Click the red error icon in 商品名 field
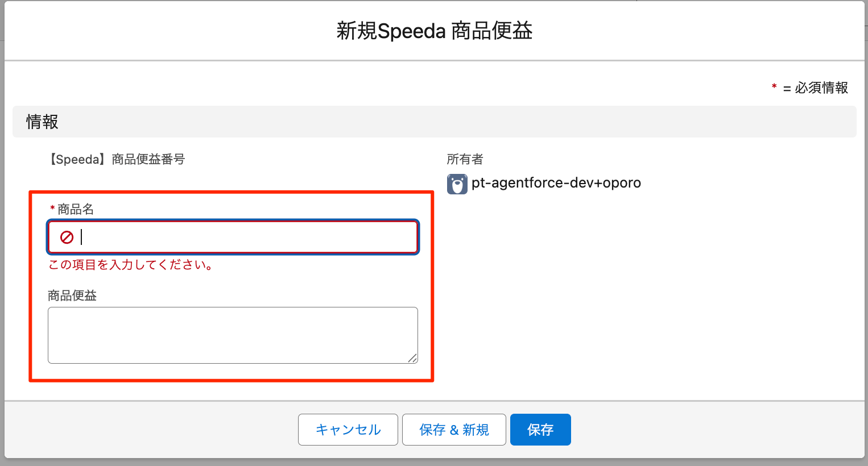 (67, 237)
